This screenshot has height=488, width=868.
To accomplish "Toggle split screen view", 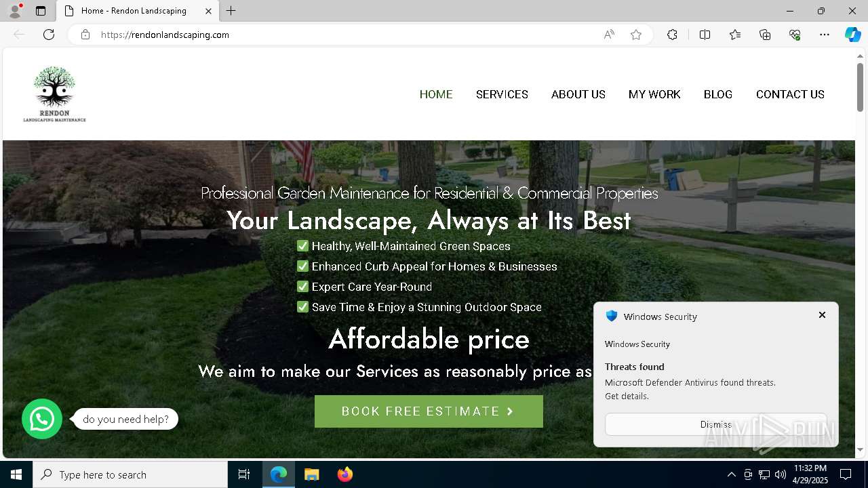I will point(705,35).
